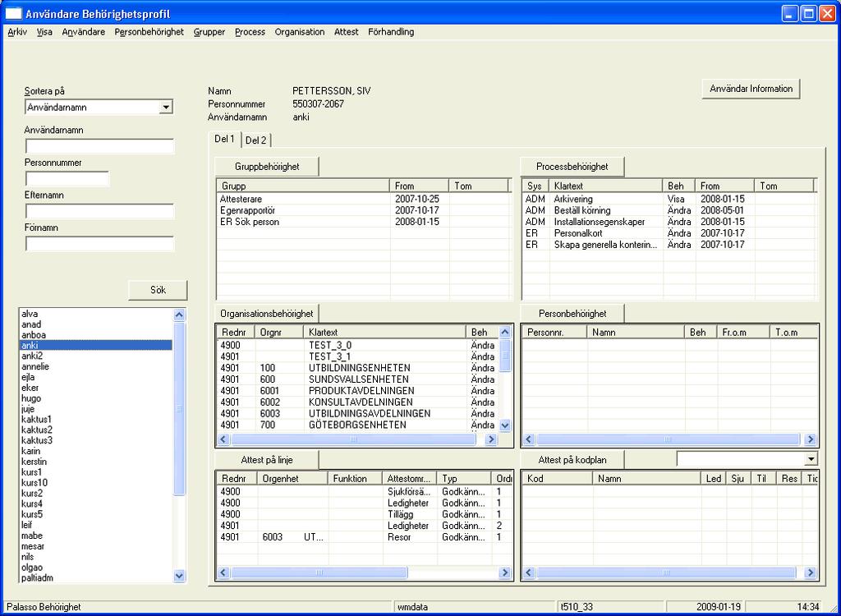Screen dimensions: 841x616
Task: Open the Arkiv menu
Action: coord(17,32)
